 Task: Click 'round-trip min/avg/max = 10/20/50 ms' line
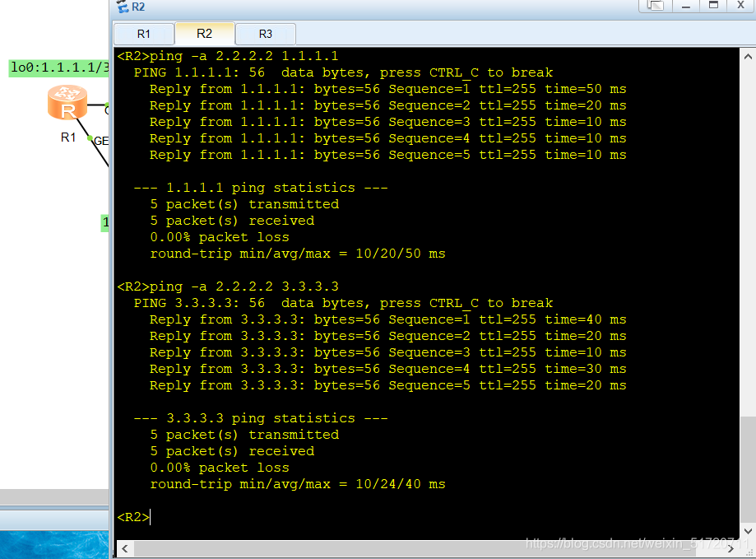(x=298, y=254)
